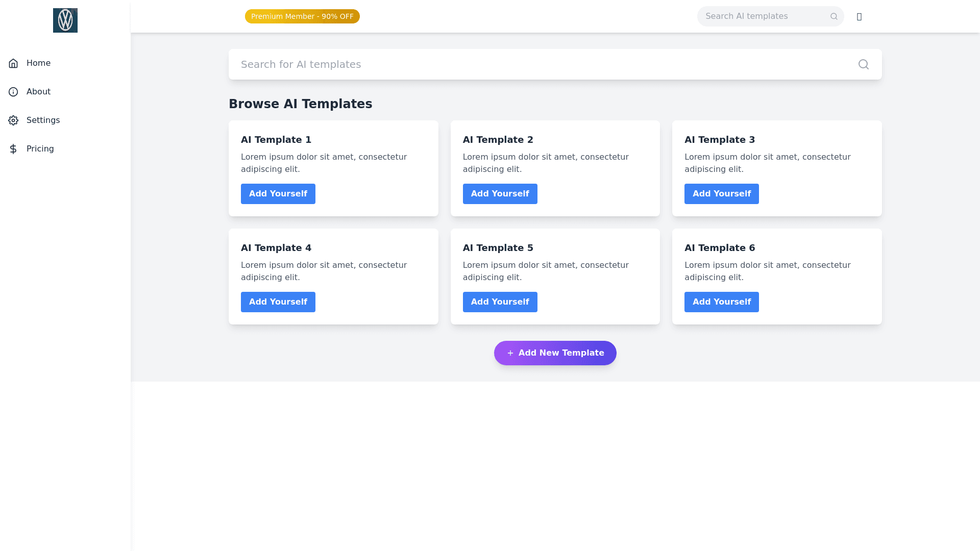Click the Settings gear icon
Image resolution: width=980 pixels, height=551 pixels.
tap(13, 120)
